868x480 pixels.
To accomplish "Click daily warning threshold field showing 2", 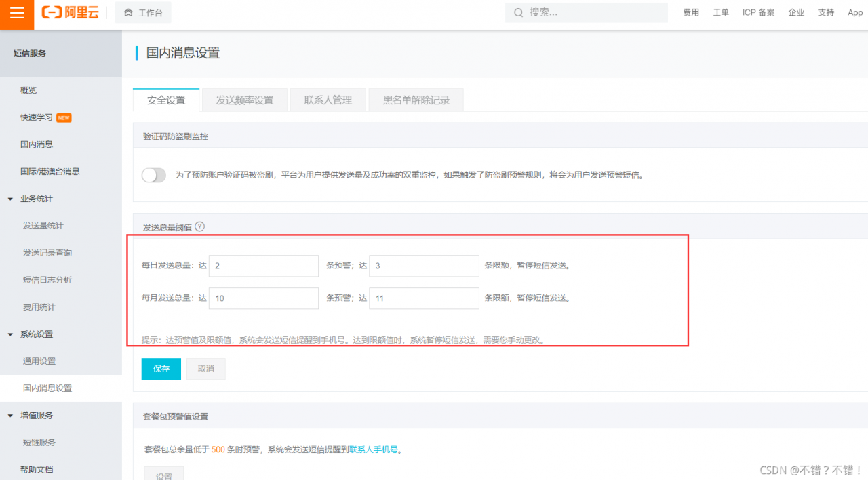I will [264, 266].
